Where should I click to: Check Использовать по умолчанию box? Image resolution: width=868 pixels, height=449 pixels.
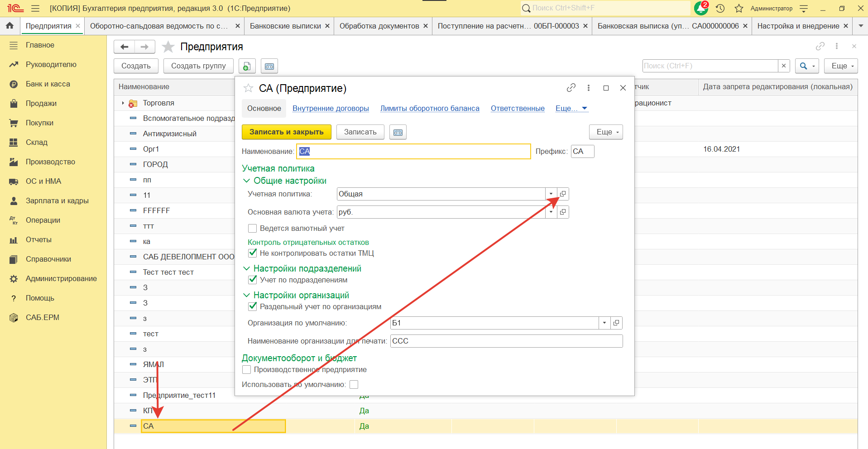(x=354, y=384)
